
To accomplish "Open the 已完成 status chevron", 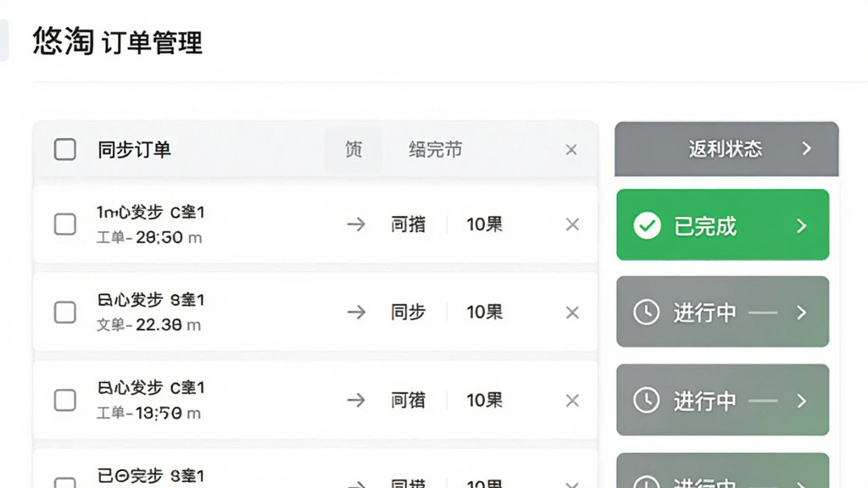I will pos(802,225).
